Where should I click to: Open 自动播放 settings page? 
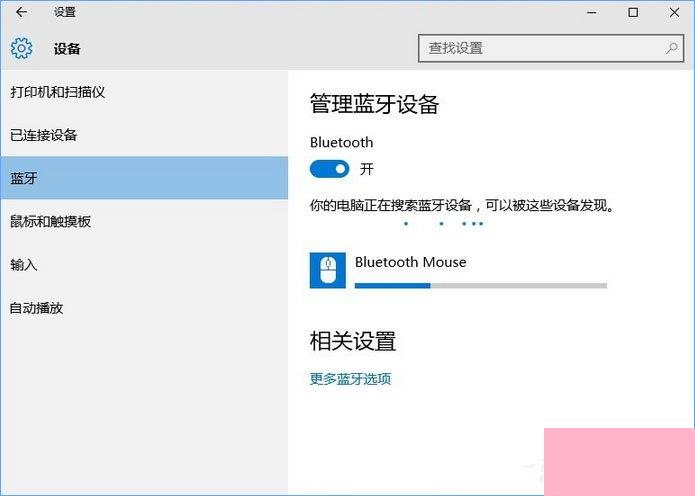[x=144, y=308]
